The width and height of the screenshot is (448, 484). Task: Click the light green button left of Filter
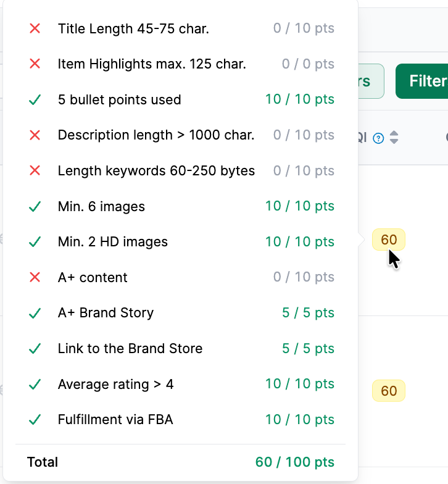click(x=371, y=81)
